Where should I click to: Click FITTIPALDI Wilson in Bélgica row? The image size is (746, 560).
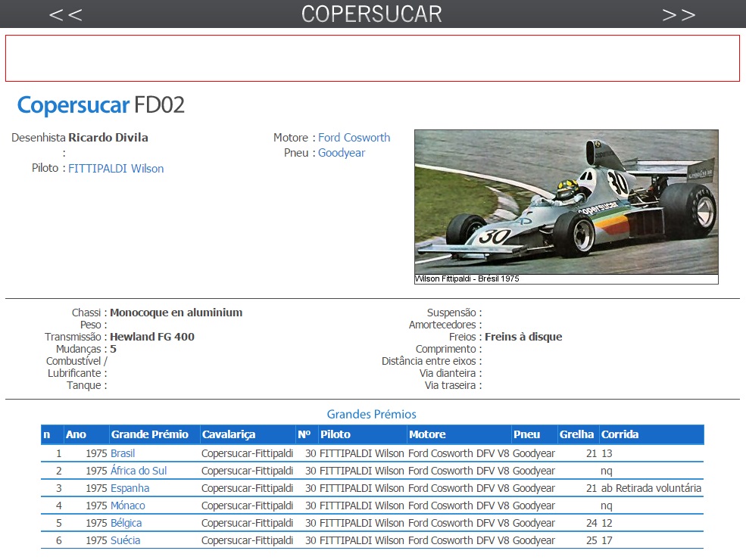tap(361, 523)
